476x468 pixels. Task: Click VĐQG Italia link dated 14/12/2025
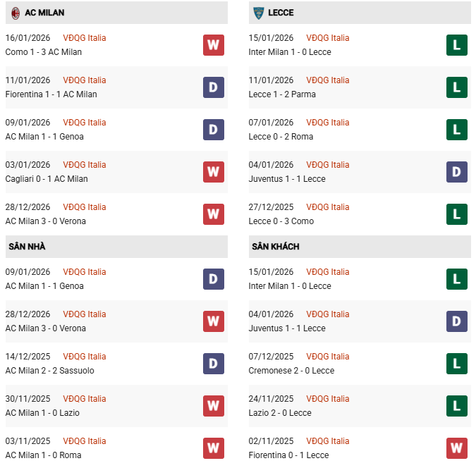85,357
